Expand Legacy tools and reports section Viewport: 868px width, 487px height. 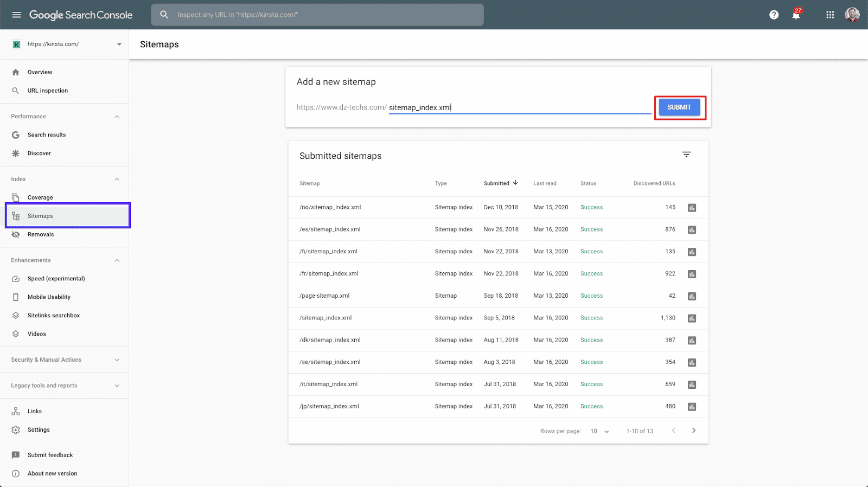tap(117, 386)
